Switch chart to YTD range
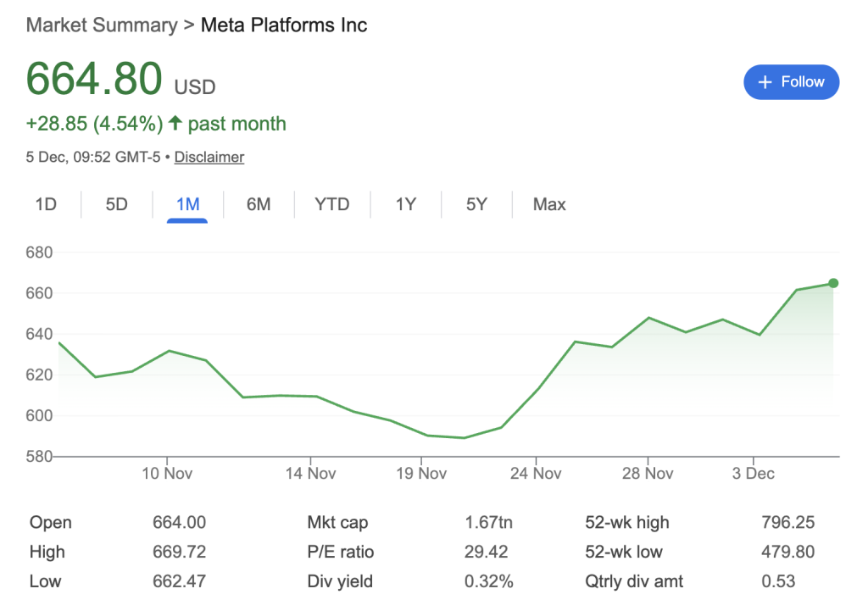 click(331, 204)
